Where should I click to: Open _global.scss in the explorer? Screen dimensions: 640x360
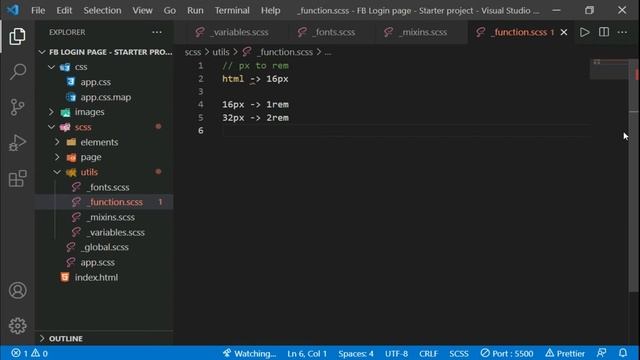point(104,247)
